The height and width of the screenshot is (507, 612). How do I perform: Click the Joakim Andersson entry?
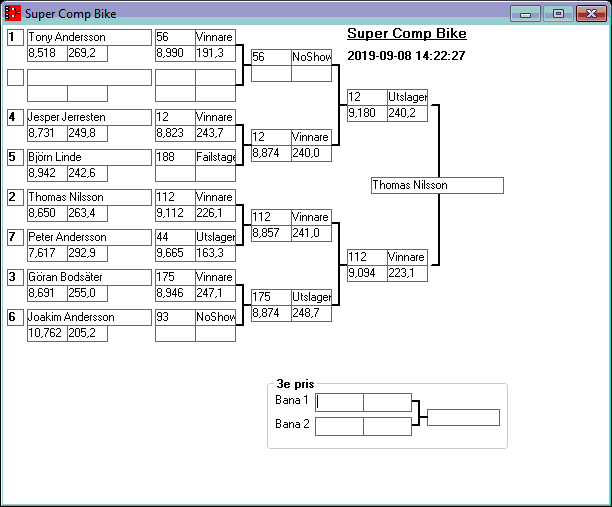(x=87, y=317)
